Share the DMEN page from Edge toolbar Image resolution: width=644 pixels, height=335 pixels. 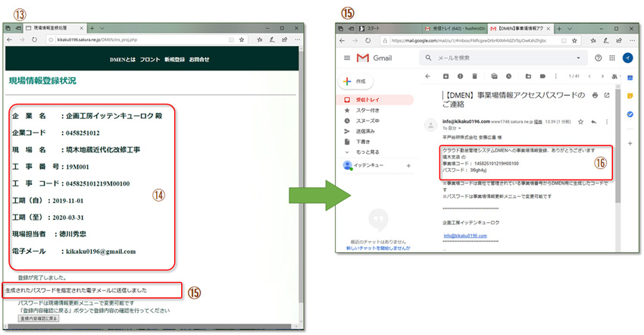click(284, 40)
